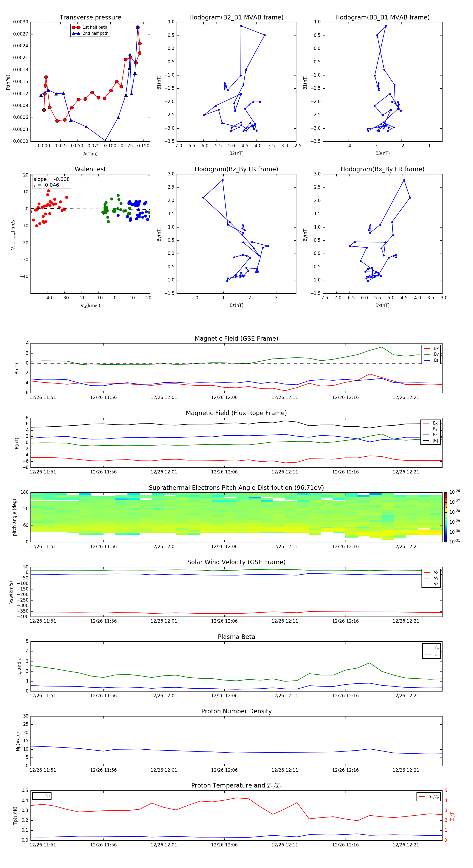Click the 'Hodogram(Bx_By FR frame)' title
This screenshot has width=473, height=868.
382,169
